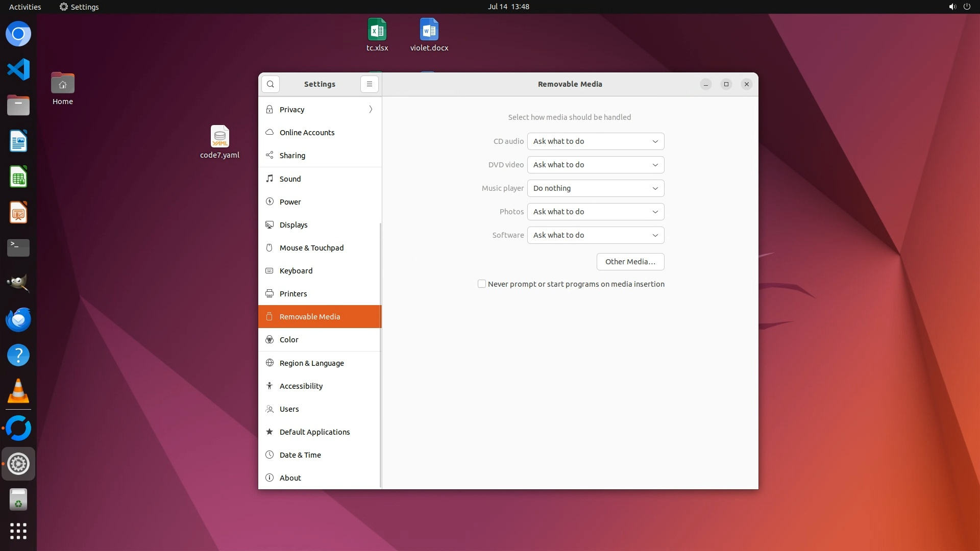The height and width of the screenshot is (551, 980).
Task: Click the system volume icon in top bar
Action: coord(952,7)
